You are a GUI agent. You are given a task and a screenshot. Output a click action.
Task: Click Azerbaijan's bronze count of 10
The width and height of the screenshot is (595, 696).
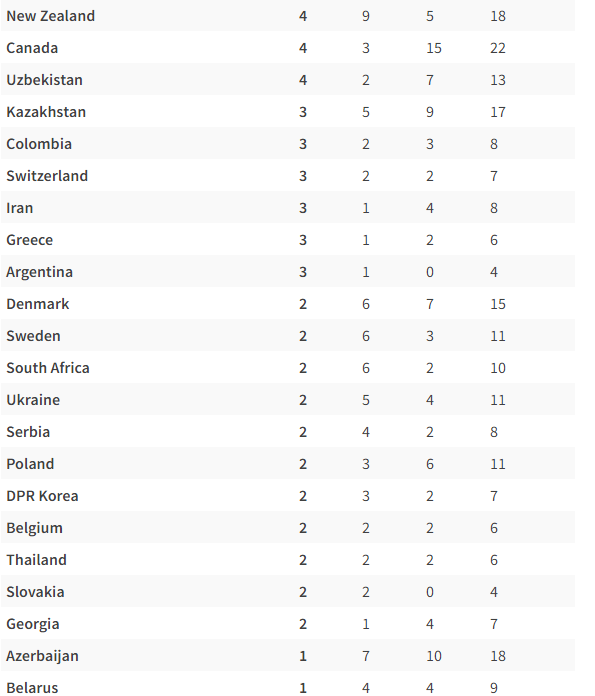[x=434, y=656]
